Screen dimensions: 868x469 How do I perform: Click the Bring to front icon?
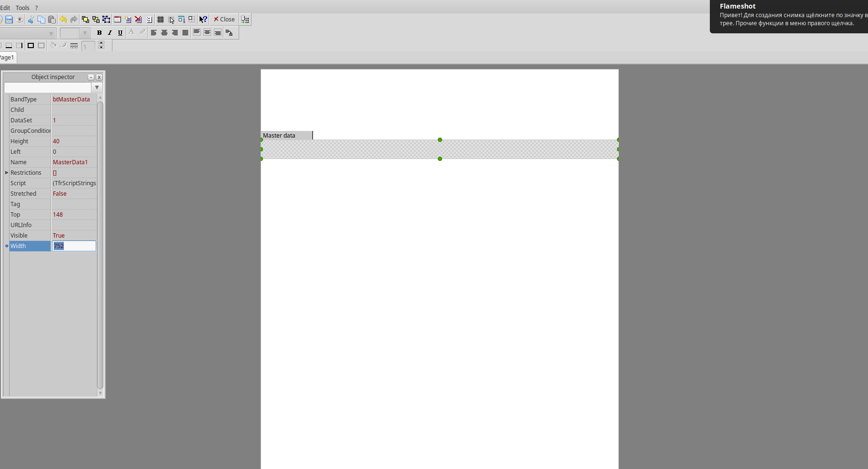tap(85, 20)
